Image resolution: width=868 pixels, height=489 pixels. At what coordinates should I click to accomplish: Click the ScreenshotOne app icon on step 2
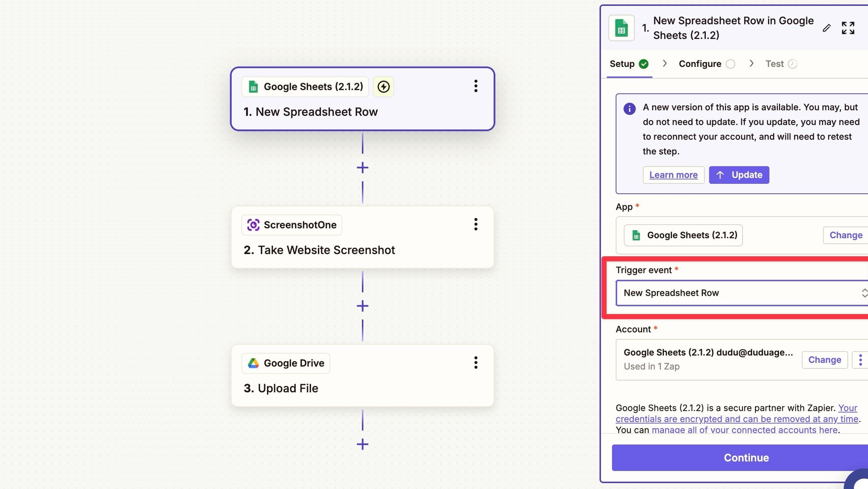point(253,225)
